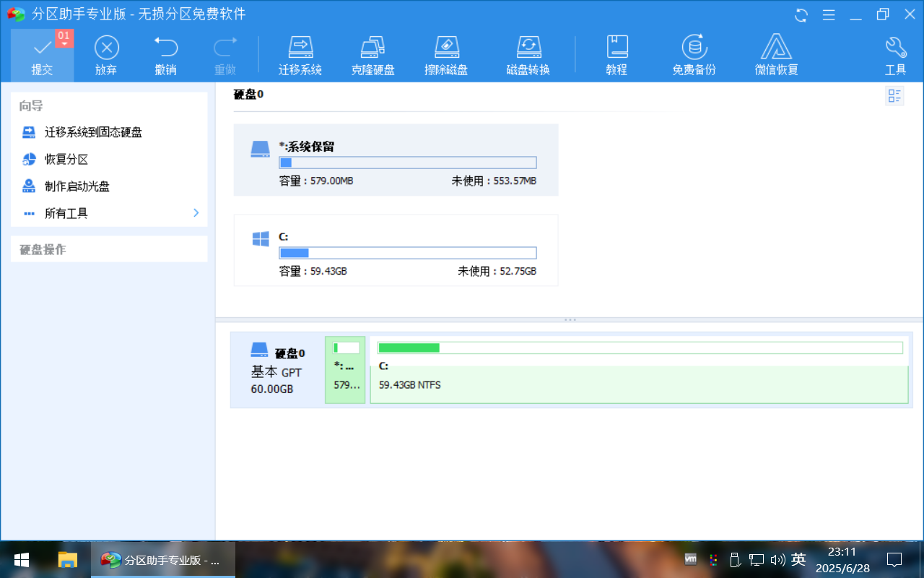Select the C: 59.43GB NTFS block in disk map
Viewport: 924px width, 578px height.
click(639, 370)
